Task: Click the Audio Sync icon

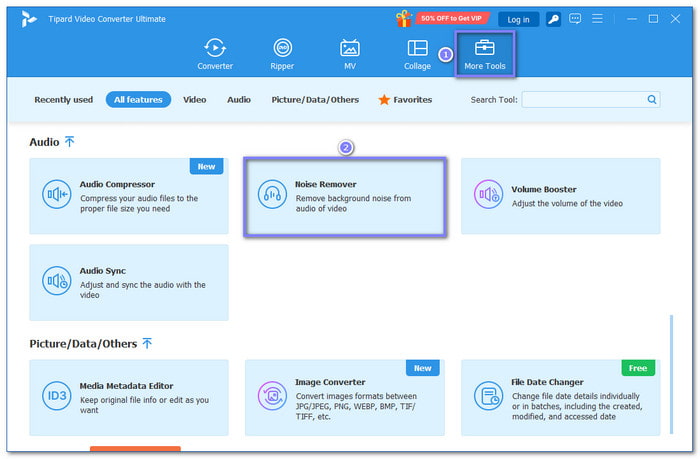Action: pyautogui.click(x=57, y=281)
